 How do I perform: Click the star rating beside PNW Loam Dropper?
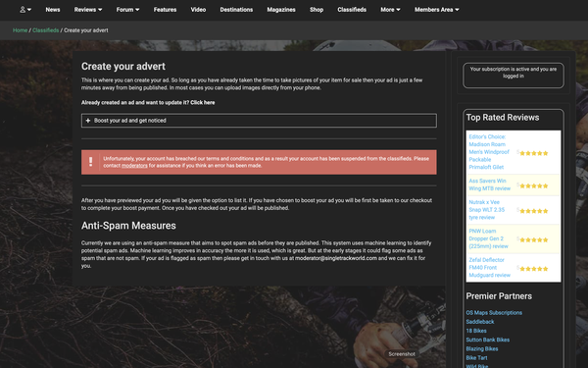point(534,239)
